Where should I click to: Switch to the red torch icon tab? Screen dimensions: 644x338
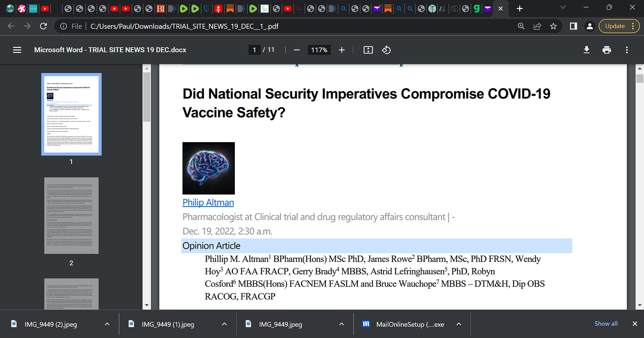(218, 8)
